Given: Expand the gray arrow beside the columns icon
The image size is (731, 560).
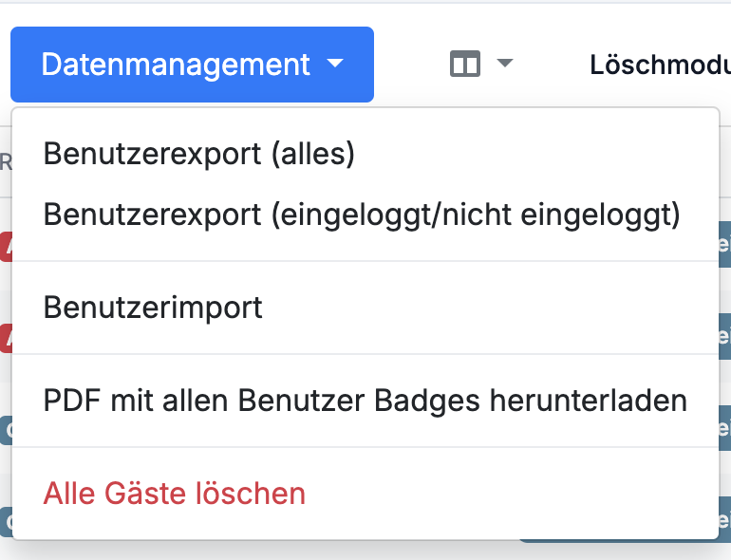Looking at the screenshot, I should pyautogui.click(x=505, y=63).
